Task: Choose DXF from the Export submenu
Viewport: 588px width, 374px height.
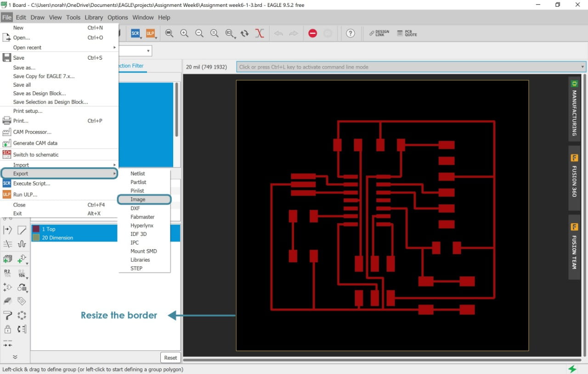Action: (x=144, y=208)
